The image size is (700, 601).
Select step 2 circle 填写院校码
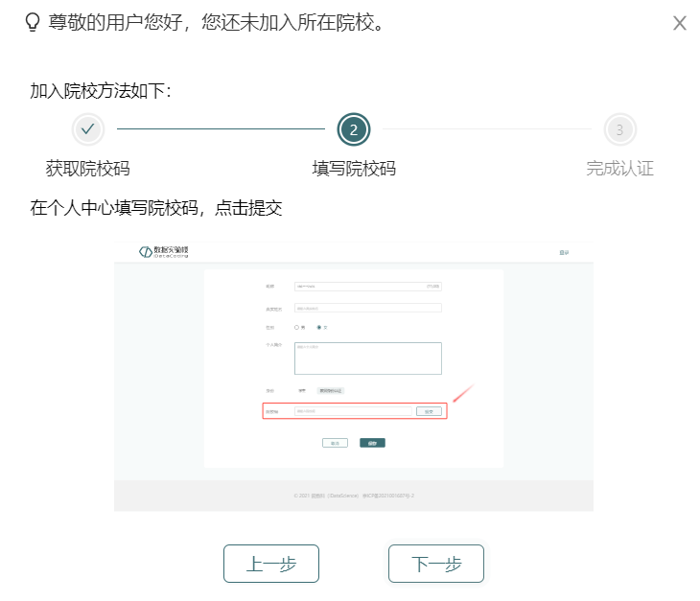(354, 129)
